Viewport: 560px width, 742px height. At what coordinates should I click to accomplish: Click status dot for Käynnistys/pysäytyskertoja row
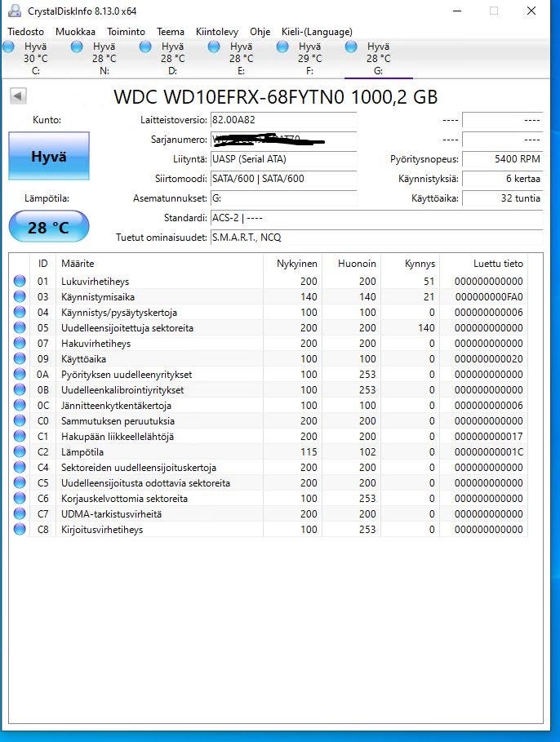tap(20, 313)
